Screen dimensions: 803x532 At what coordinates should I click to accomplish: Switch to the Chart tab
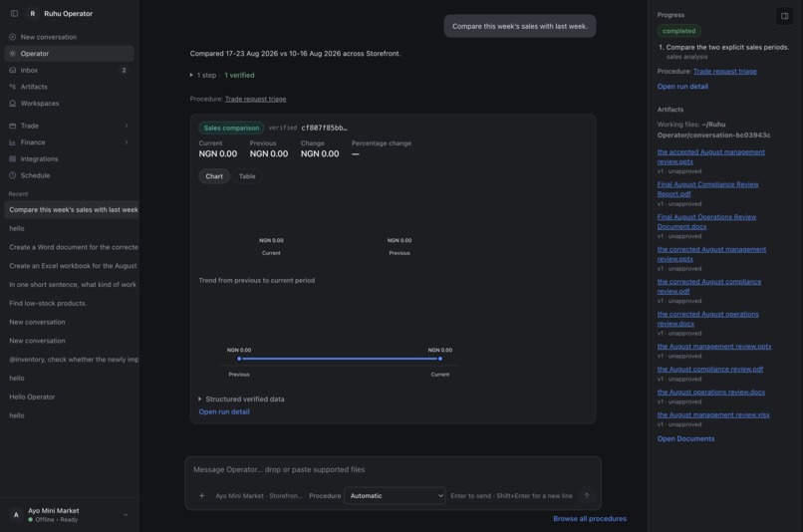214,176
